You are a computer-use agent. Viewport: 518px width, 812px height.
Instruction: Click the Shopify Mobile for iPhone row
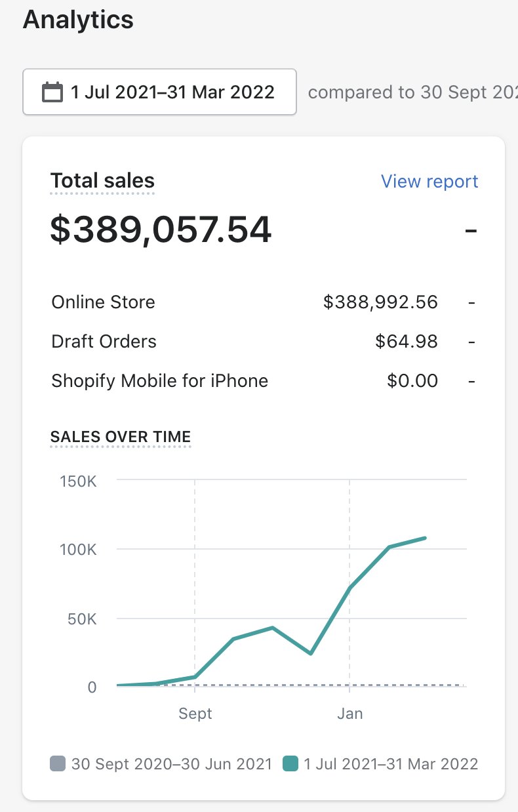coord(264,381)
